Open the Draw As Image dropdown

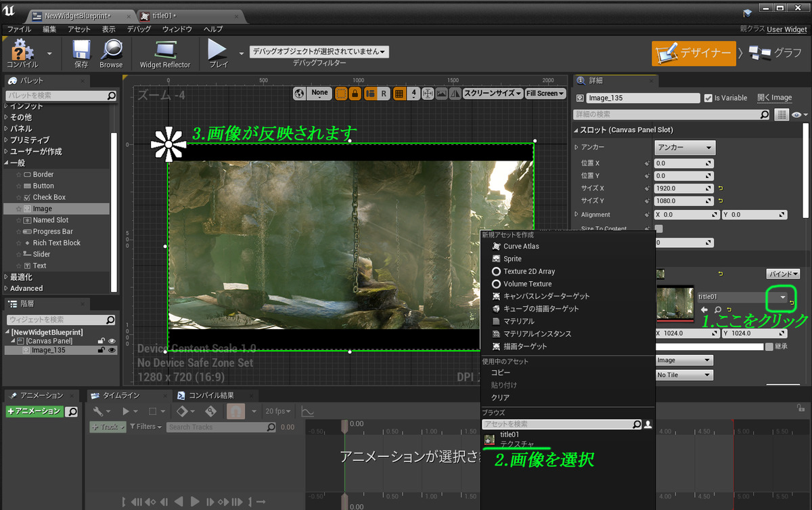click(684, 360)
